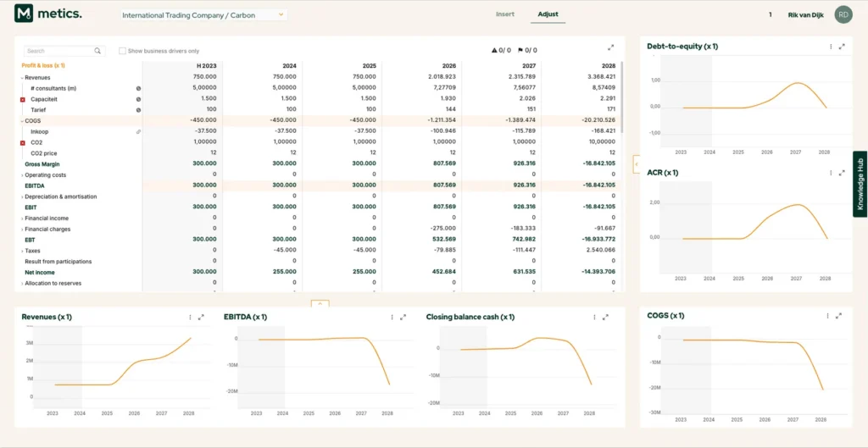Click the search magnifier icon

click(97, 51)
